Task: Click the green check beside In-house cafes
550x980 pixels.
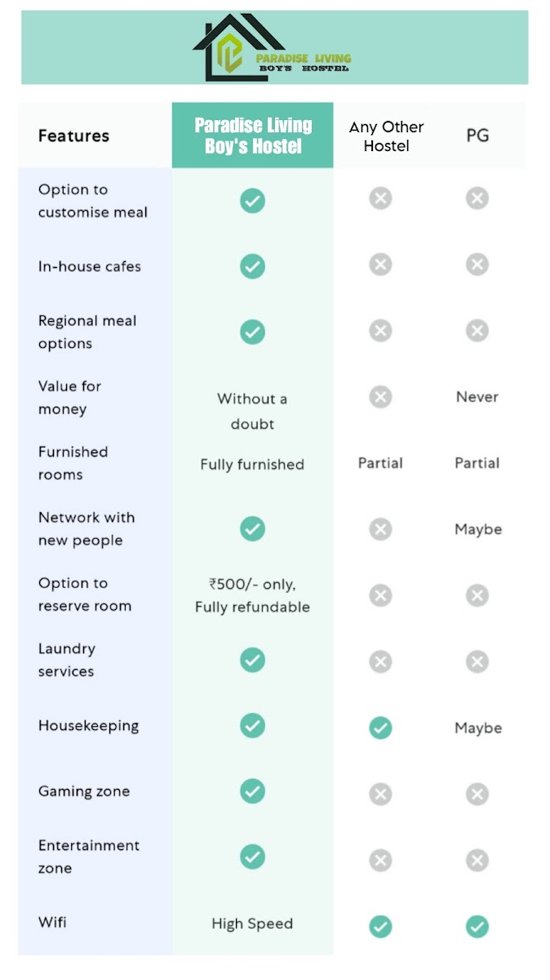Action: [x=252, y=266]
